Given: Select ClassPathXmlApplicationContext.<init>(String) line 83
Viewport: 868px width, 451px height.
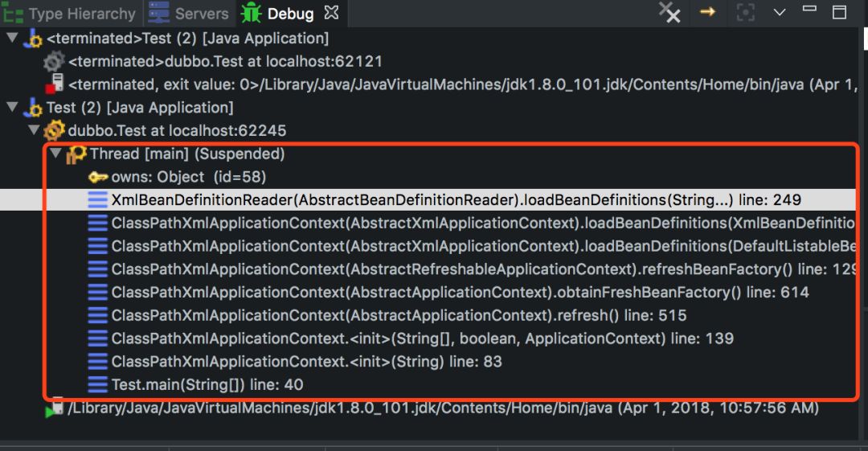Looking at the screenshot, I should tap(306, 362).
